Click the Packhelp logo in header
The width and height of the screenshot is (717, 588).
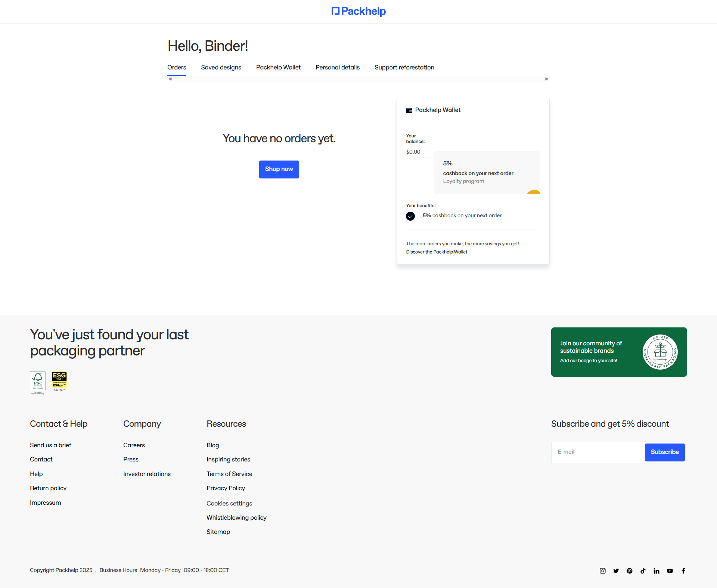(x=358, y=11)
